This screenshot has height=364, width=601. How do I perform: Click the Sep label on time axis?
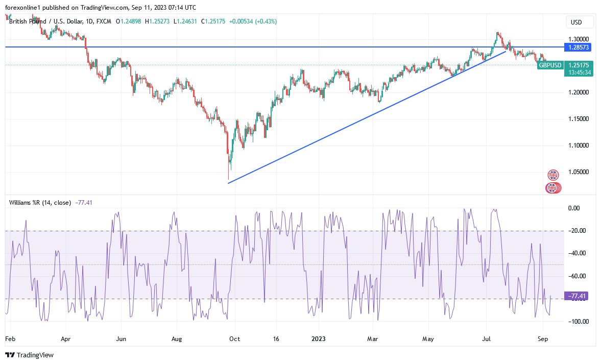pyautogui.click(x=543, y=338)
